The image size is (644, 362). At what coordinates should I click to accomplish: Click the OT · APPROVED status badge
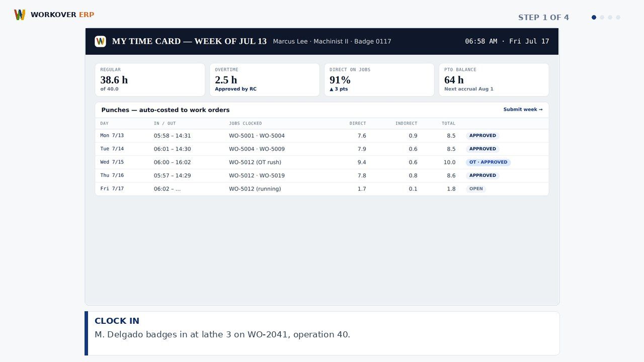click(x=488, y=162)
